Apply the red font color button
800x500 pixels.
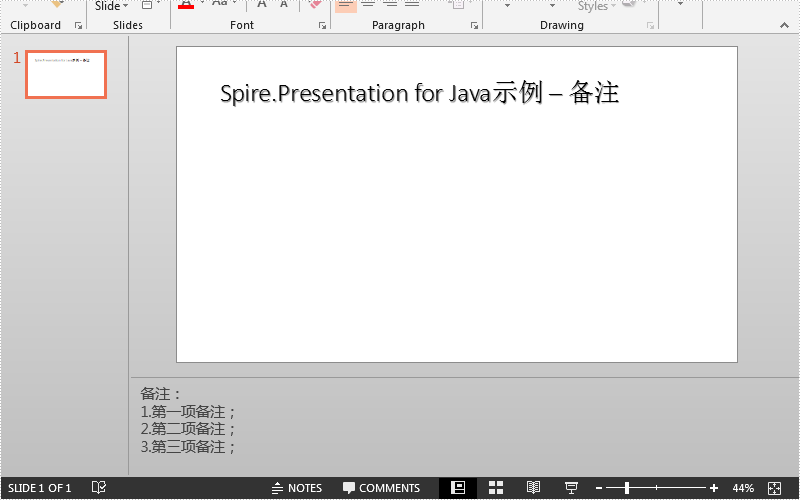(186, 5)
